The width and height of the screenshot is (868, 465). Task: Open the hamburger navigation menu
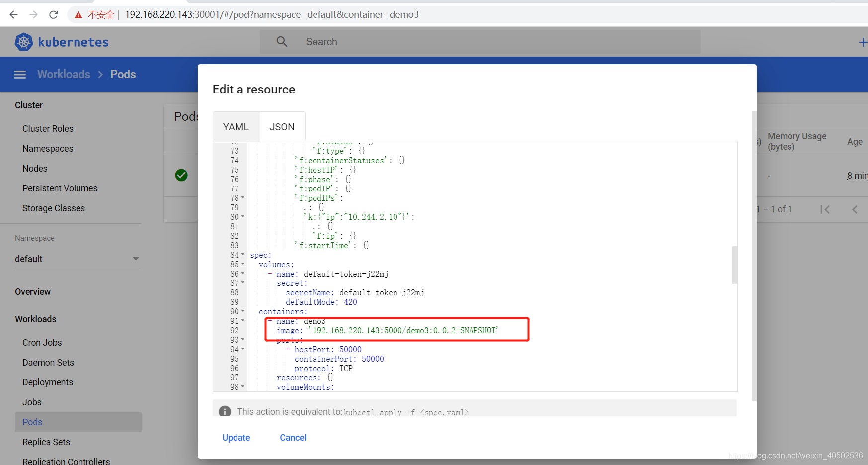(20, 75)
